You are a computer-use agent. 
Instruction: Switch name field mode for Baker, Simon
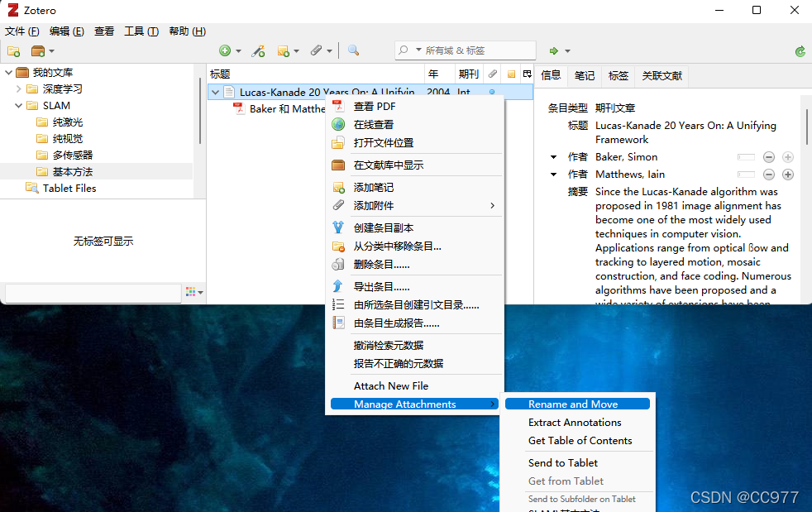746,157
